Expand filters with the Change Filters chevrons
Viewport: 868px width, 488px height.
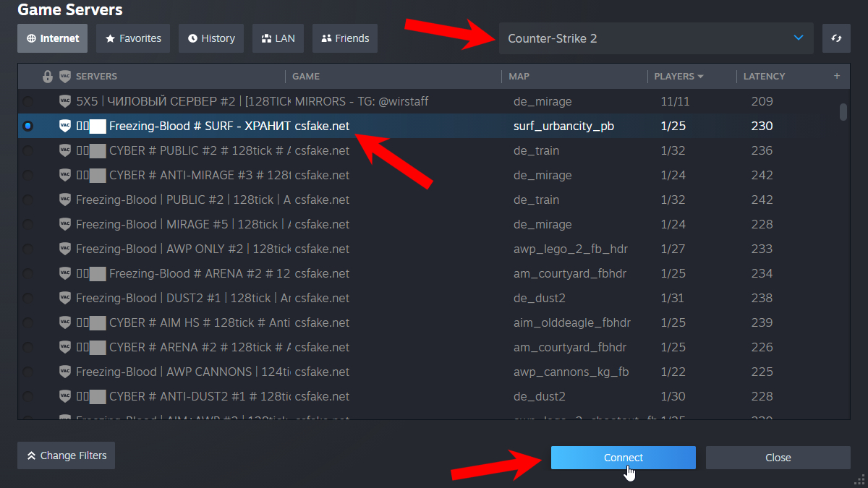click(x=31, y=455)
